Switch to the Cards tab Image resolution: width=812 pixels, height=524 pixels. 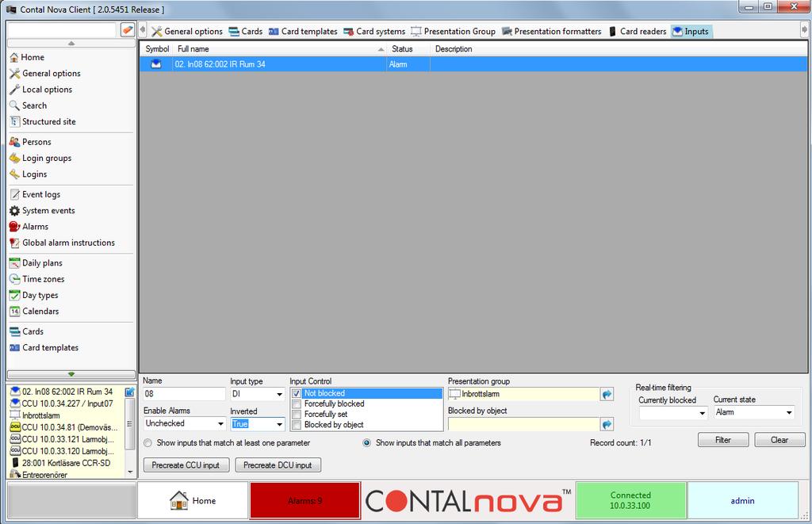pyautogui.click(x=246, y=31)
